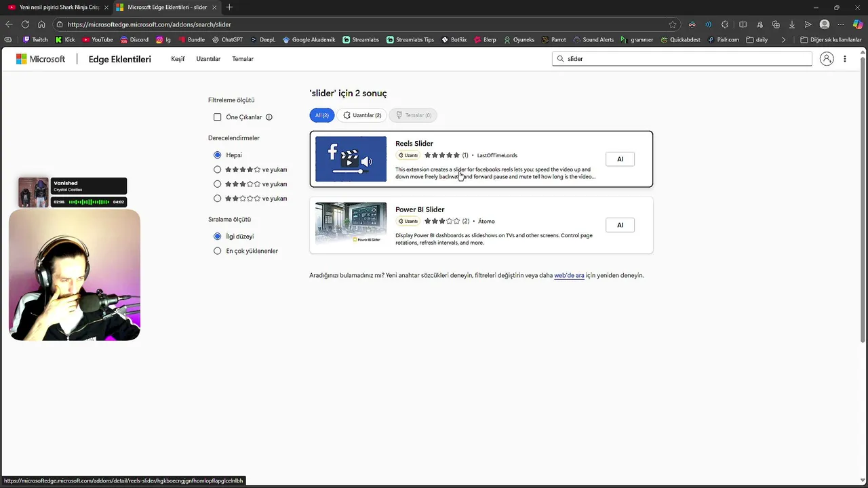868x488 pixels.
Task: Click the browser profile avatar
Action: coord(825,24)
